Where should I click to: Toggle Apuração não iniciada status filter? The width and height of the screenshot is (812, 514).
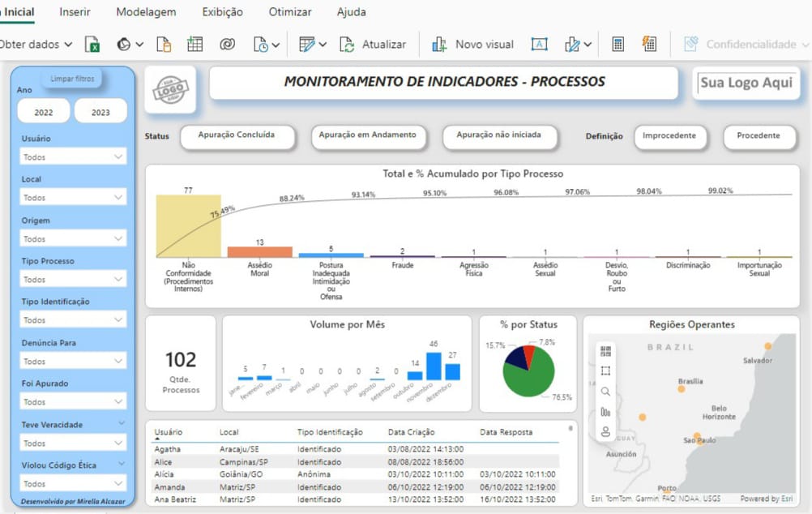click(499, 136)
